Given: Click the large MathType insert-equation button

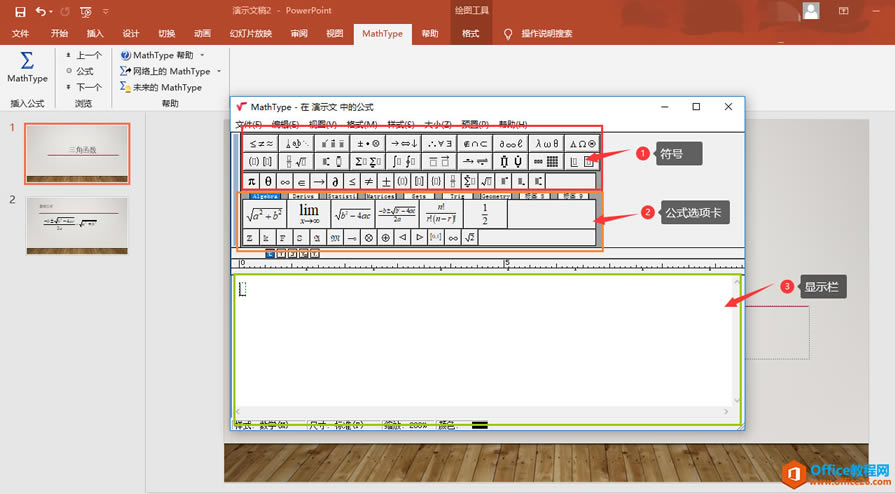Looking at the screenshot, I should tap(27, 67).
